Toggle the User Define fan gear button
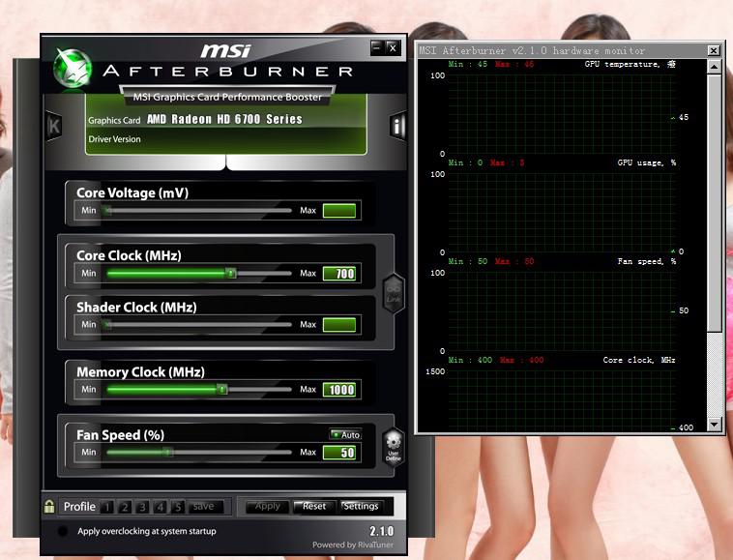This screenshot has height=560, width=733. coord(394,448)
